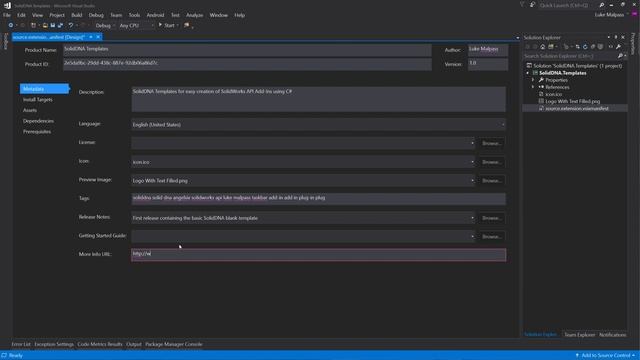640x360 pixels.
Task: Click the pin icon on manifest tab
Action: point(91,37)
